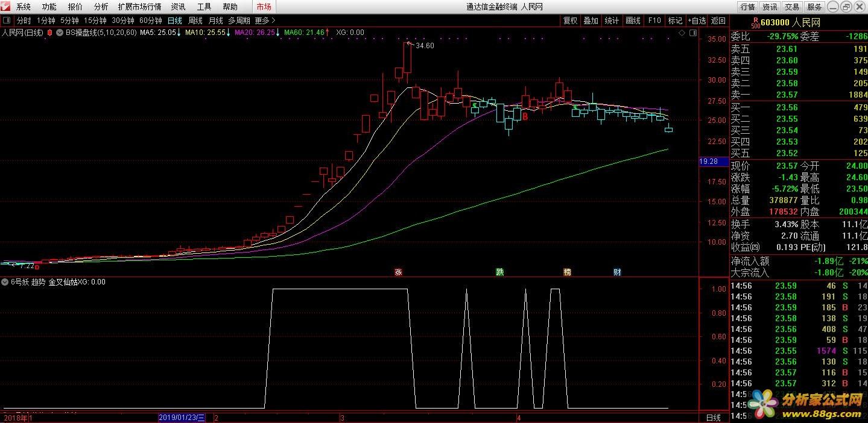Select the 日线 period tab
868x423 pixels.
[x=175, y=20]
